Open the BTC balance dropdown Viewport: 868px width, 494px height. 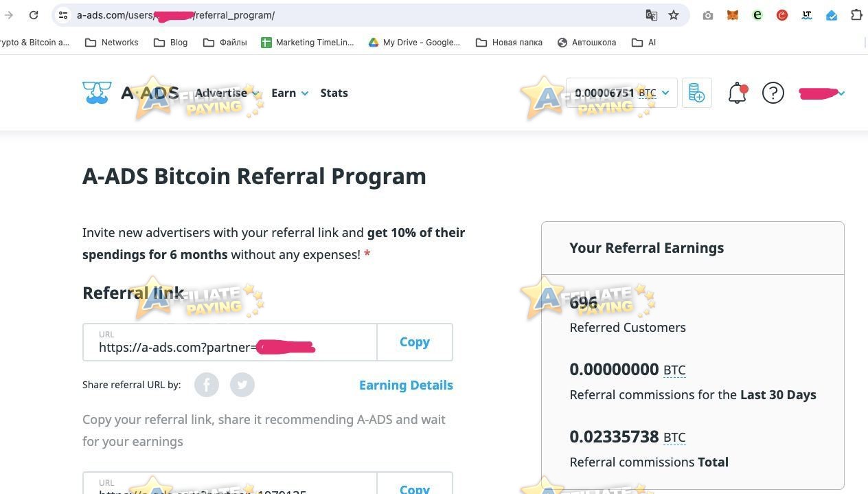621,93
